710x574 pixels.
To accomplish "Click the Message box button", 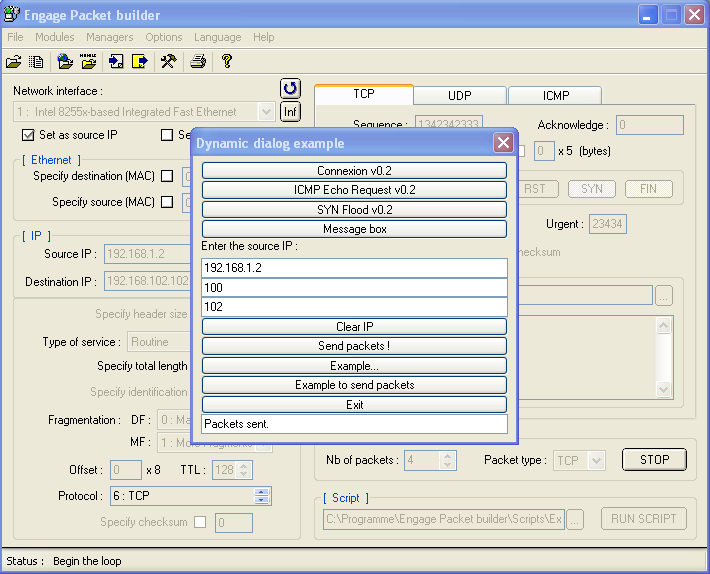I will [x=354, y=229].
